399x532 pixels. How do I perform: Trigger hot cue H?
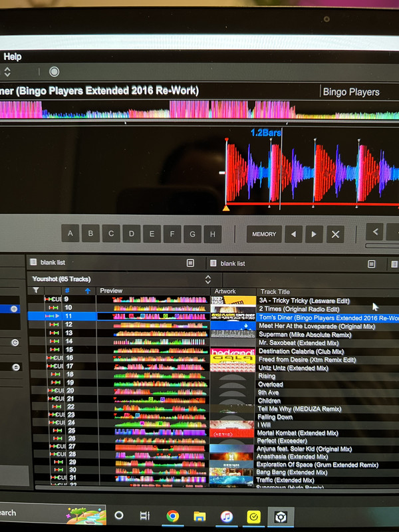tap(212, 234)
